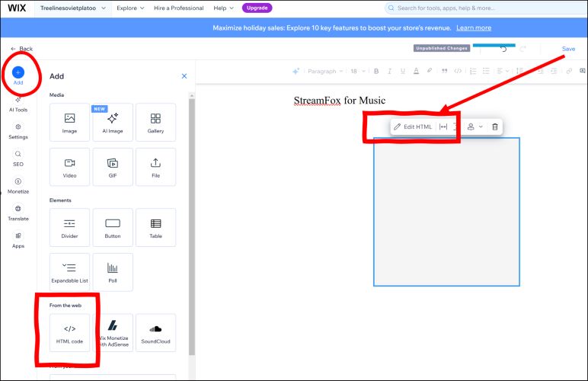Open AI Tools in the sidebar
588x381 pixels.
(x=18, y=104)
